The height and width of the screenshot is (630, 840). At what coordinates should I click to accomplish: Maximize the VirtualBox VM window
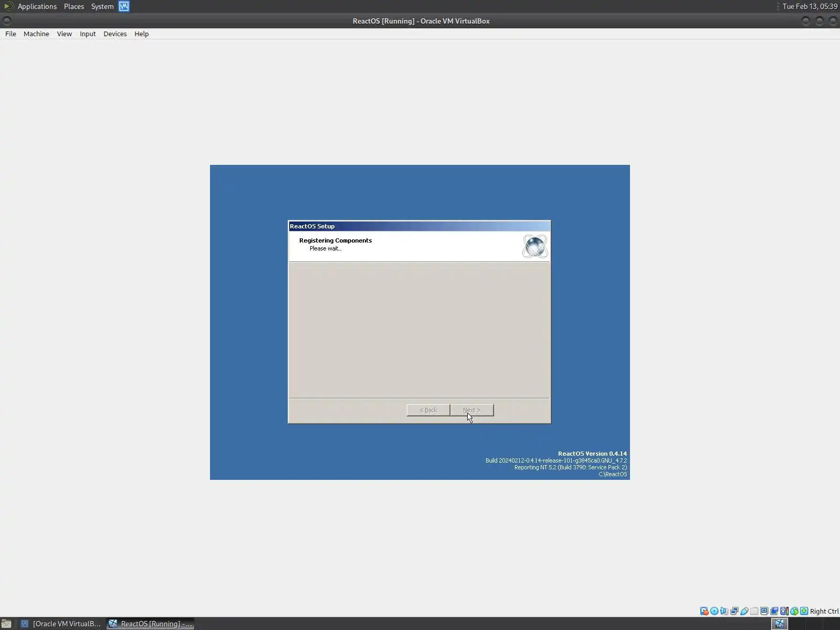click(x=820, y=21)
